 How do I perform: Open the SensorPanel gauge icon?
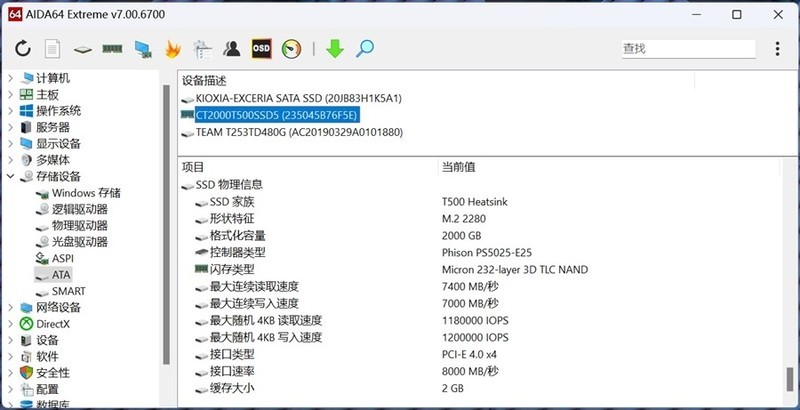(x=291, y=49)
